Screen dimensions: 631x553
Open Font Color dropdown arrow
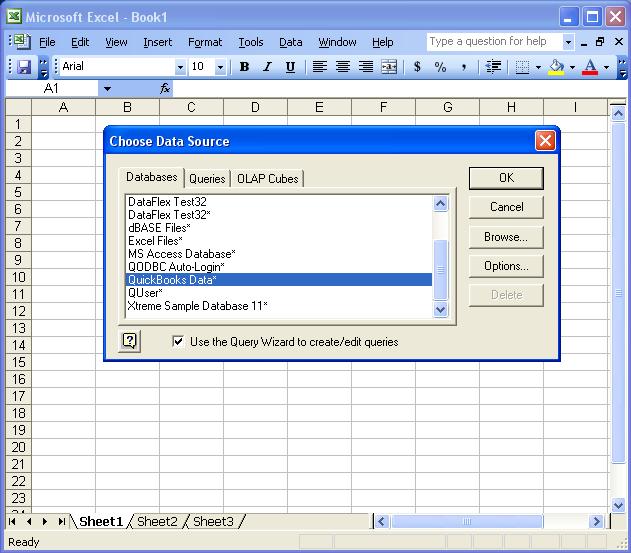[606, 67]
